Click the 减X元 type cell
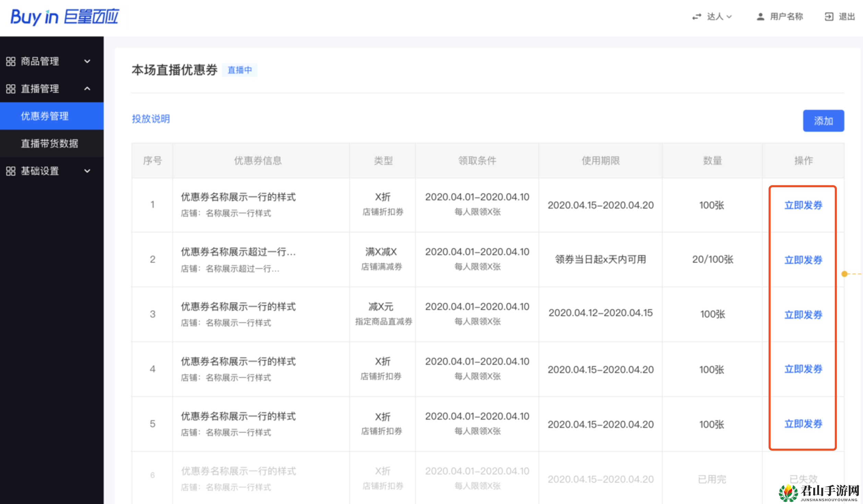 tap(381, 307)
